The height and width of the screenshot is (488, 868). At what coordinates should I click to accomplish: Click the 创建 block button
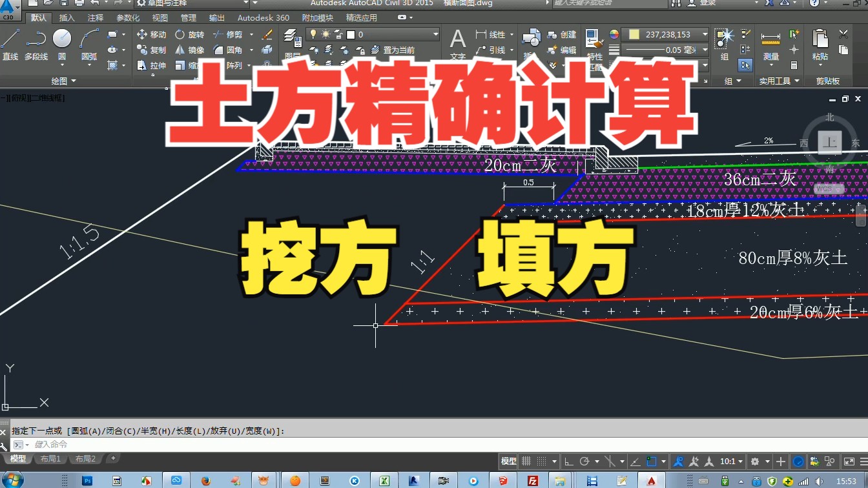pos(562,34)
